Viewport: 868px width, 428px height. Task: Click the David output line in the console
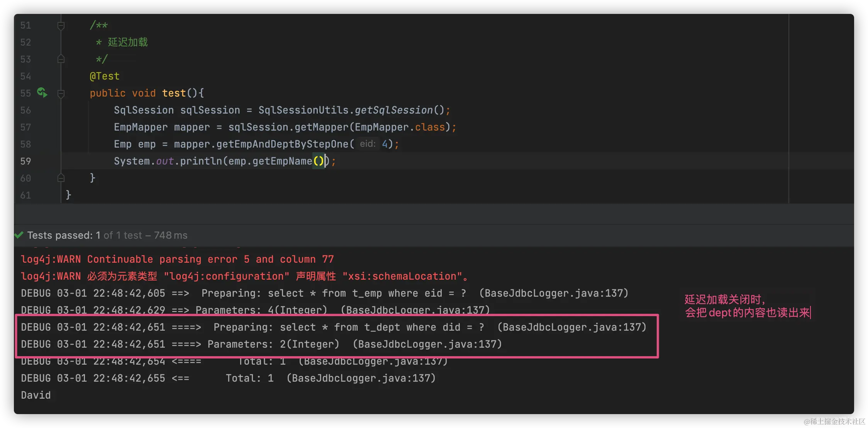(36, 395)
